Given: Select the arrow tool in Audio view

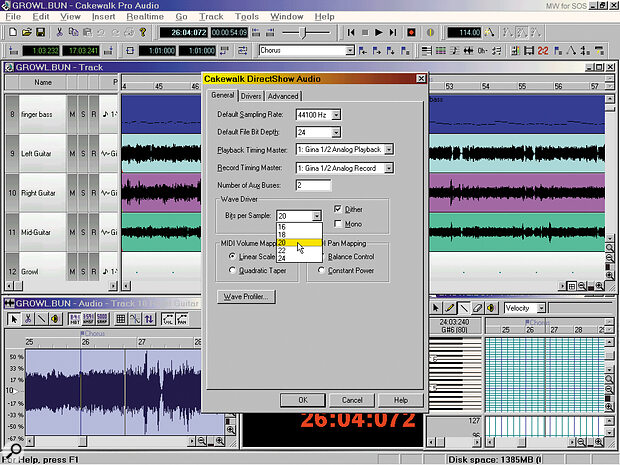Looking at the screenshot, I should [14, 319].
